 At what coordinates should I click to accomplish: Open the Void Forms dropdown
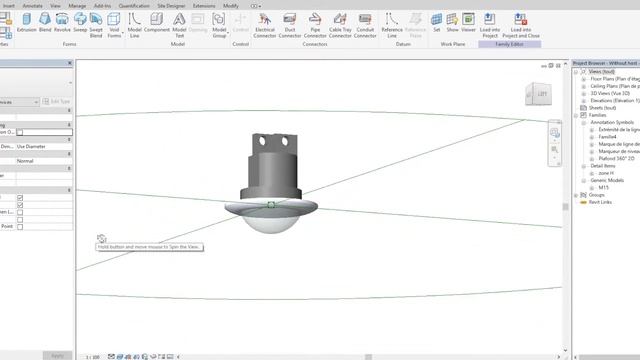[114, 25]
